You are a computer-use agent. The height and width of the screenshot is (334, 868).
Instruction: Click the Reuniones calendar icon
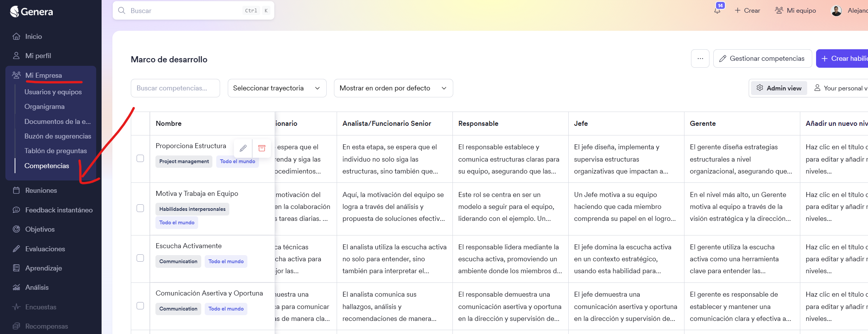tap(16, 190)
